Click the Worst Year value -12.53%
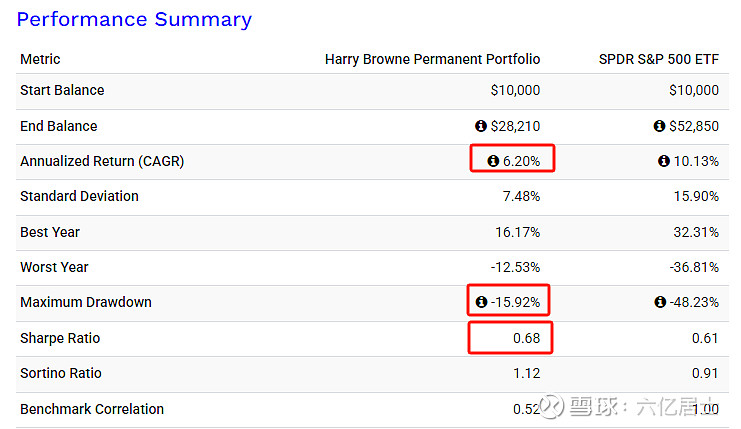Viewport: 741px width, 429px height. point(515,267)
